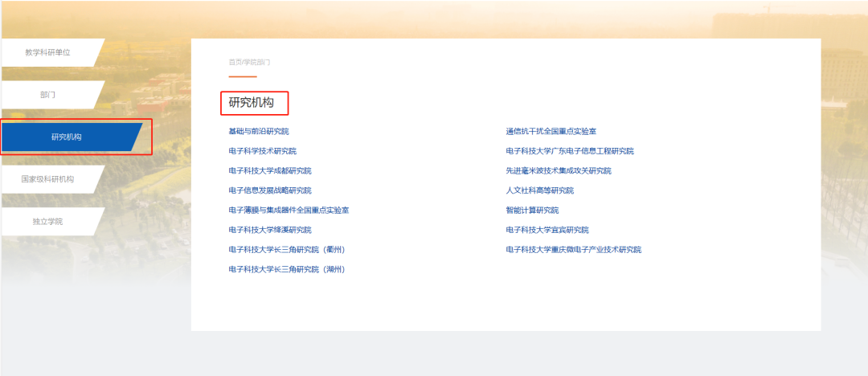Select the 智能计算研究院 link
Viewport: 868px width, 376px height.
(532, 210)
